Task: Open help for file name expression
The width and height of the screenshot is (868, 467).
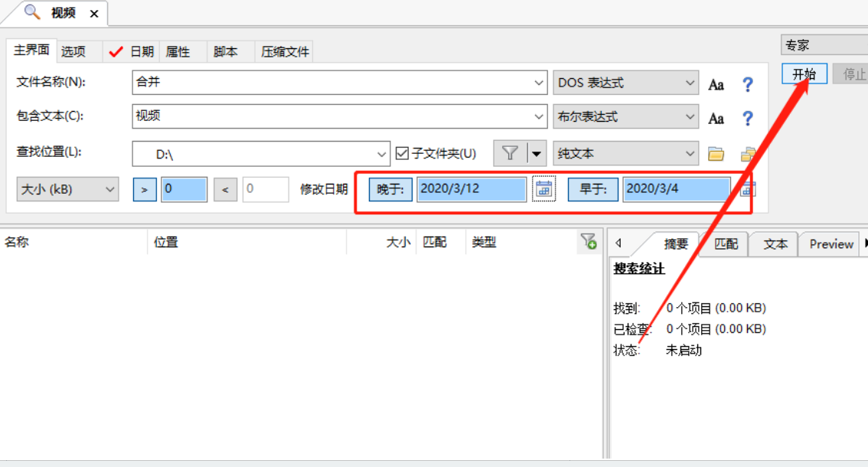Action: click(747, 84)
